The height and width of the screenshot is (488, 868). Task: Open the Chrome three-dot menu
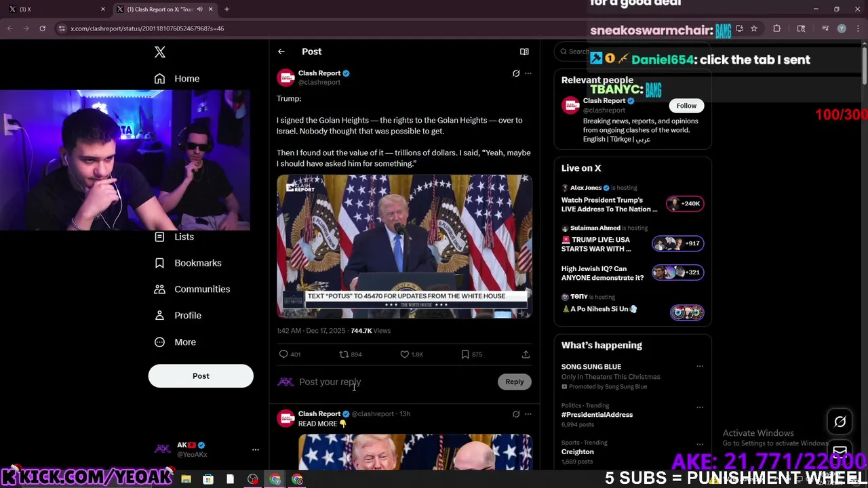858,28
